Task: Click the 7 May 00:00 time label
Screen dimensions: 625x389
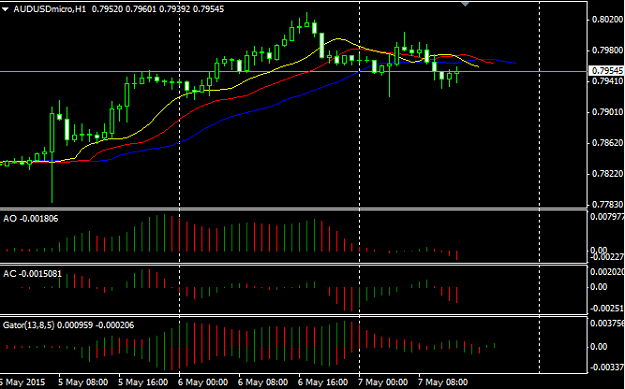Action: pos(383,382)
